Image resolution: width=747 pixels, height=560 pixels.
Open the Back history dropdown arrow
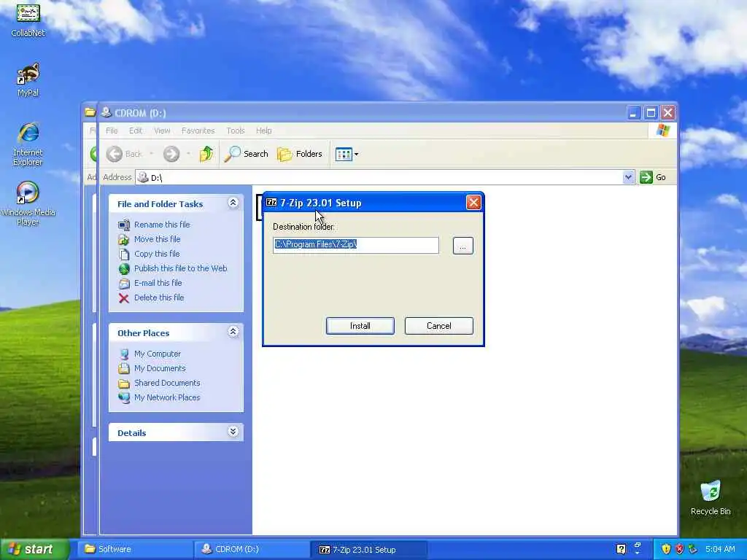(x=152, y=154)
